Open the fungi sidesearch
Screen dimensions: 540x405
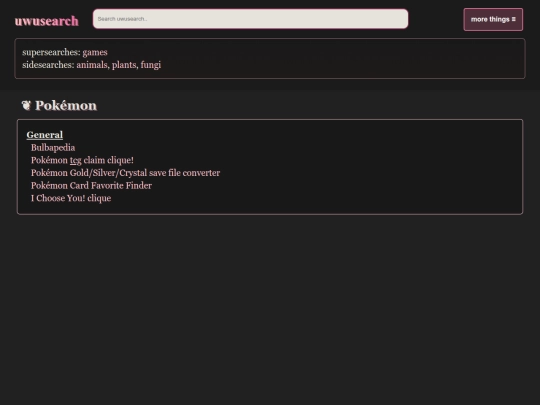[150, 65]
